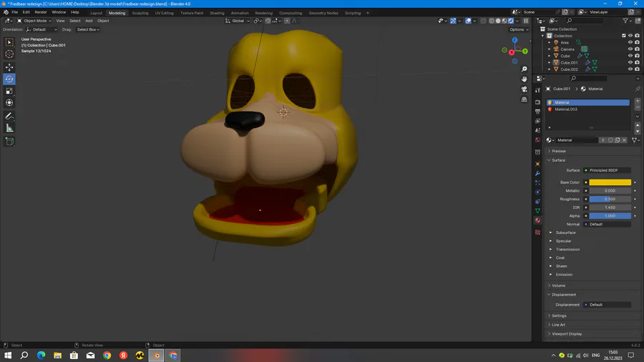
Task: Uncheck the Collection exclude checkbox
Action: [624, 36]
